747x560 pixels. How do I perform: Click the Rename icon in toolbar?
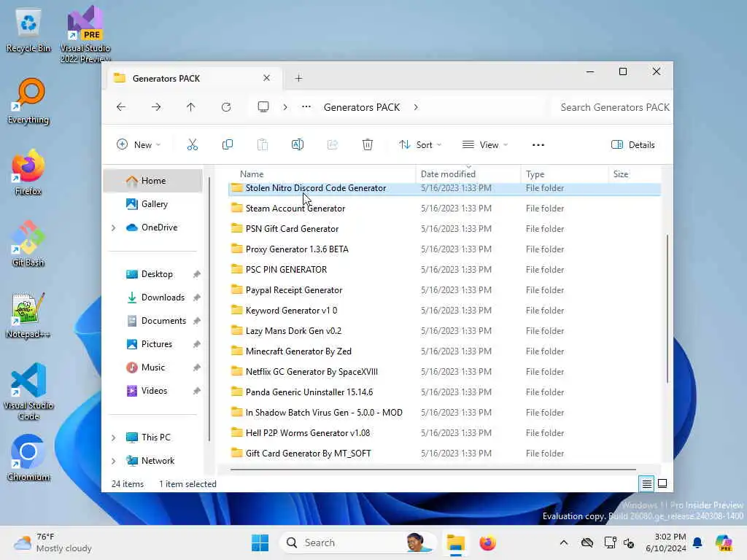298,145
